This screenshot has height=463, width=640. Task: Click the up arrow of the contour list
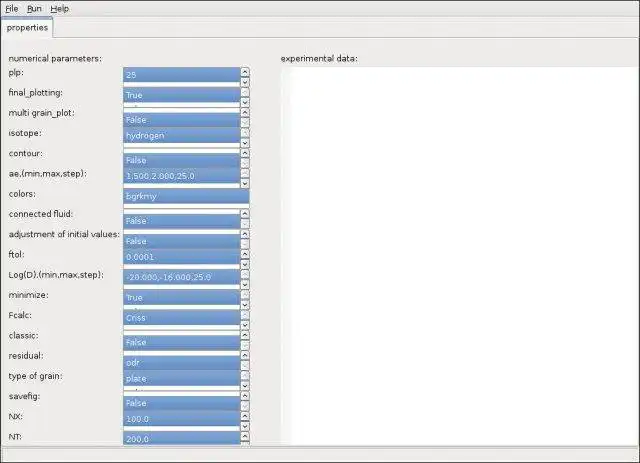click(x=245, y=153)
